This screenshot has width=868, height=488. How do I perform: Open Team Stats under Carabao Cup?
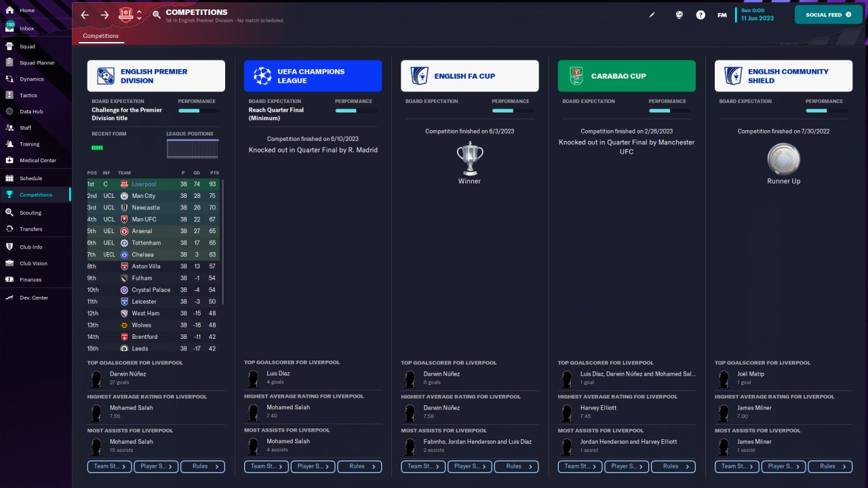[580, 466]
